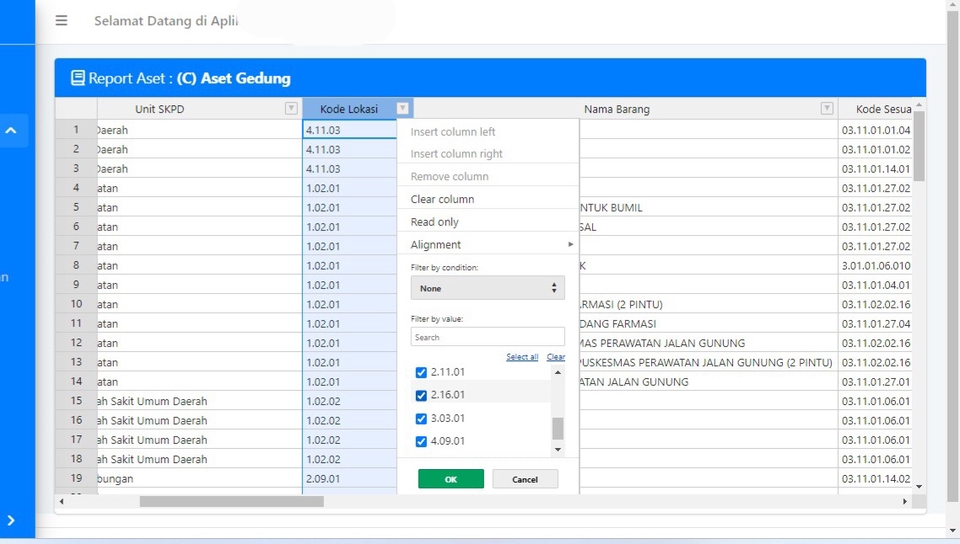Screen dimensions: 960x544
Task: Click the filter list scrollbar thumb
Action: [x=557, y=428]
